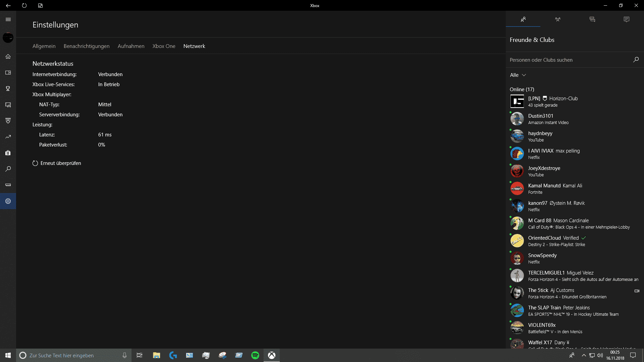Open Spotify from taskbar

click(x=255, y=355)
